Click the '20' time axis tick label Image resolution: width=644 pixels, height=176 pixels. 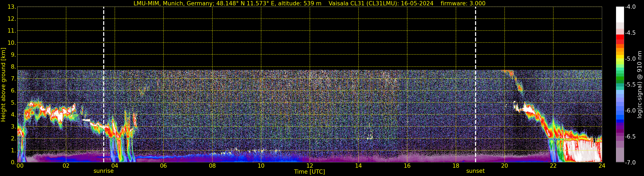click(x=505, y=166)
